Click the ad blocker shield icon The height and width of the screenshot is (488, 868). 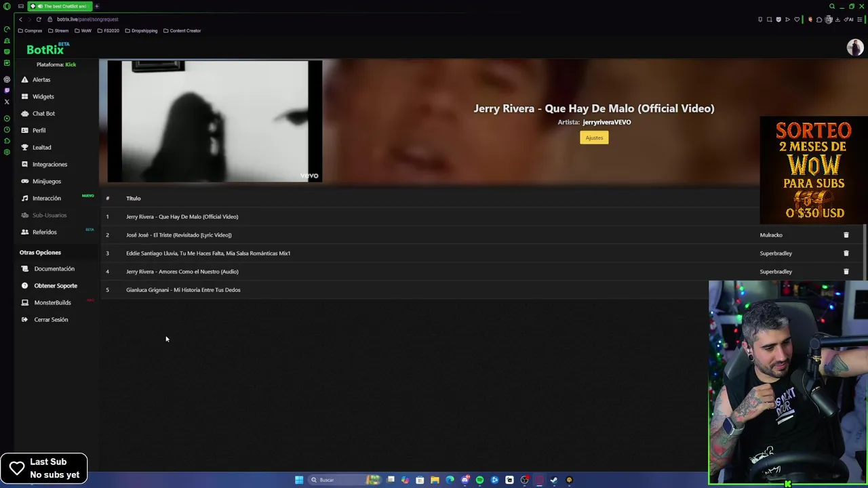pyautogui.click(x=778, y=19)
